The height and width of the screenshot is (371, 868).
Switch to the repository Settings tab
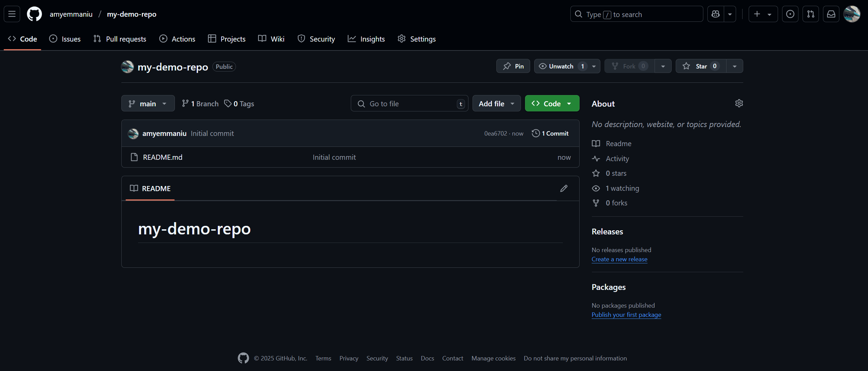(417, 39)
